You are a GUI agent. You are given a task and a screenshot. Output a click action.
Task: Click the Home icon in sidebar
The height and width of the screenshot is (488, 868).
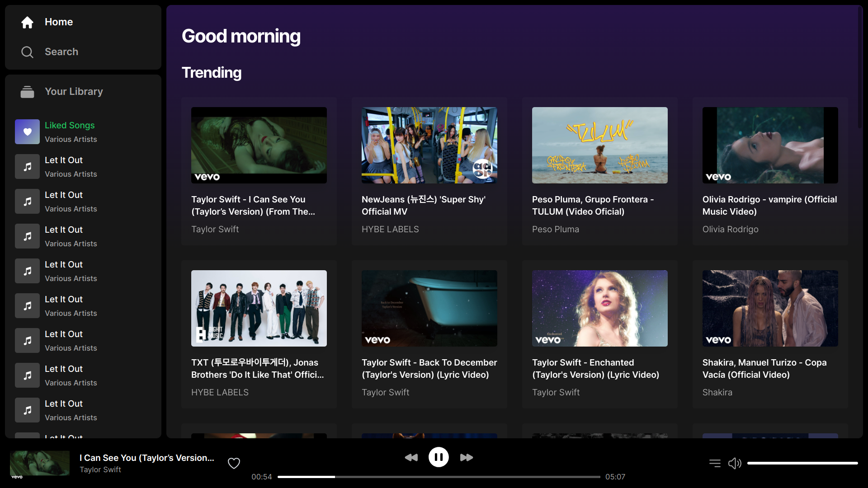coord(27,22)
